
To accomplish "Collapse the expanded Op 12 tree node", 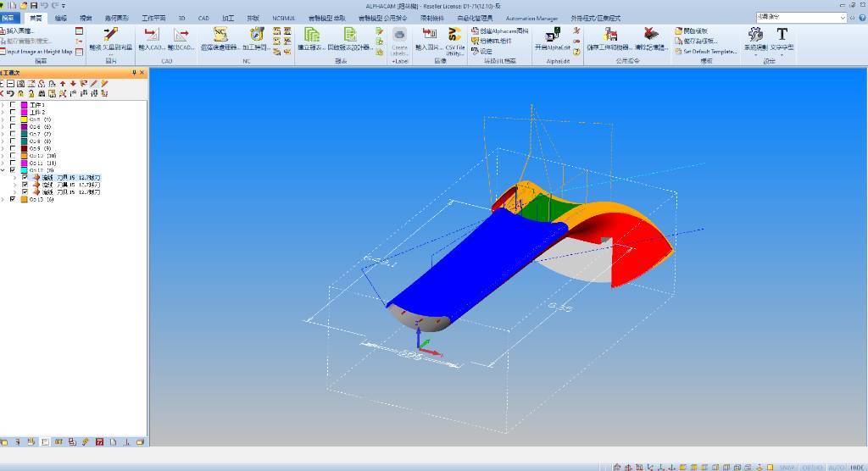I will pyautogui.click(x=3, y=170).
